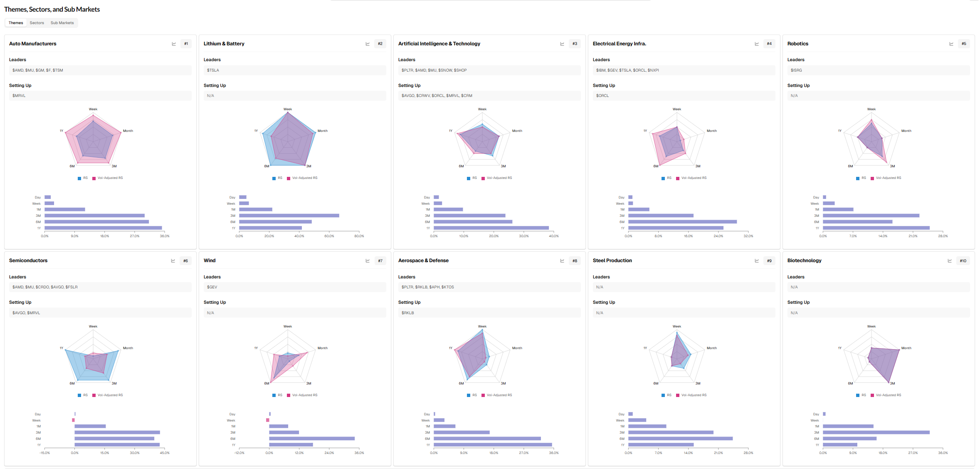Select the Themes tab
Image resolution: width=980 pixels, height=469 pixels.
[16, 23]
